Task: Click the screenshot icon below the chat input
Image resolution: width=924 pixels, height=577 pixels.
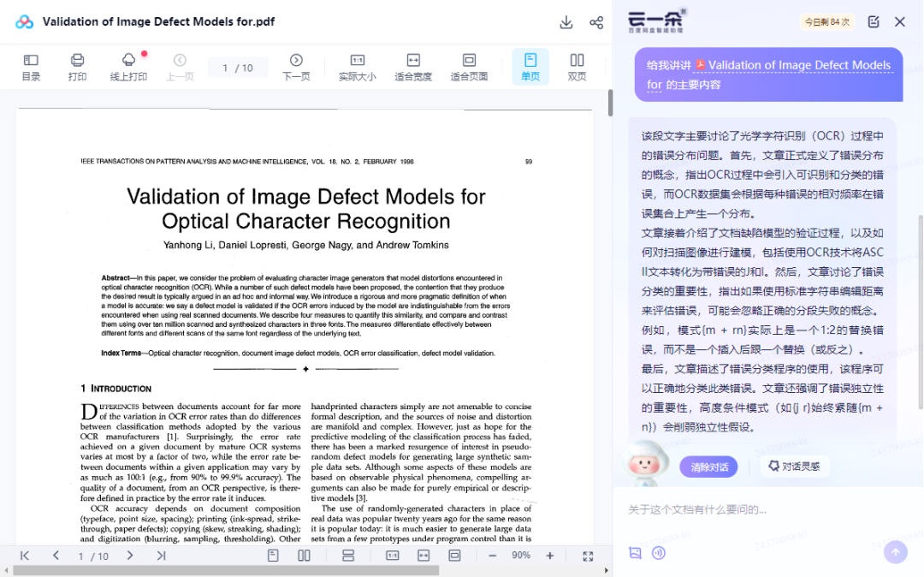Action: (x=635, y=552)
